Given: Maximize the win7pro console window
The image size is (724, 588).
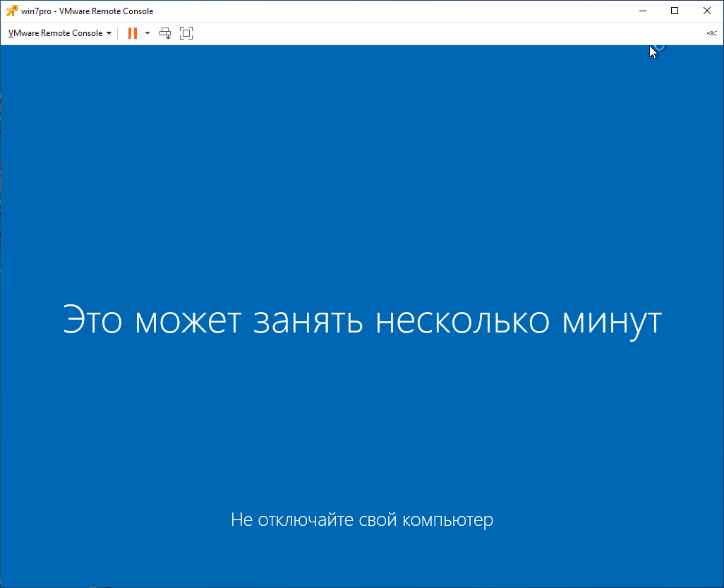Looking at the screenshot, I should (x=675, y=11).
